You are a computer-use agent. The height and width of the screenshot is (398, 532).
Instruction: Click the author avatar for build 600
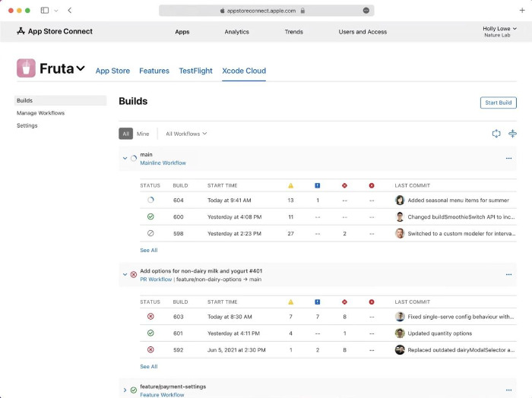click(x=400, y=216)
